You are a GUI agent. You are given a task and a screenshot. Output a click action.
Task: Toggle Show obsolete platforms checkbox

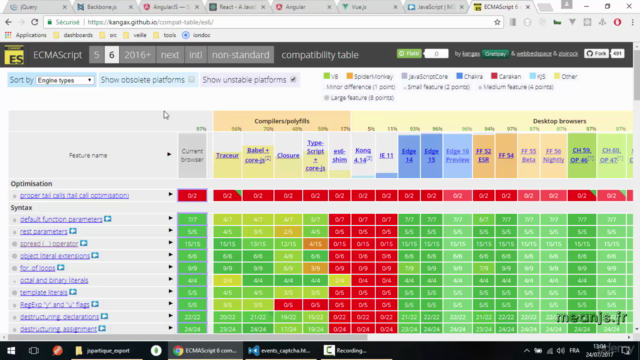tap(191, 80)
